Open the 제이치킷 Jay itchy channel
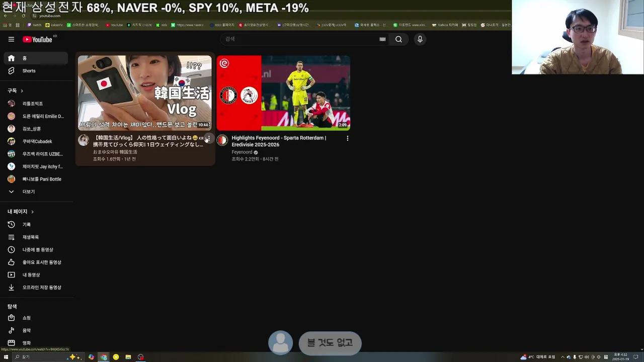The image size is (644, 362). (36, 166)
